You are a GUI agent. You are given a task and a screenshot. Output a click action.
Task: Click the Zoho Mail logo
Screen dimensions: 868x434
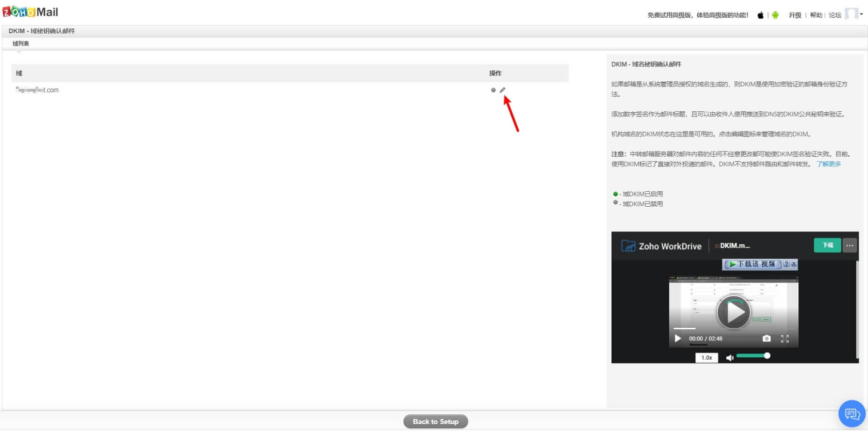coord(30,12)
